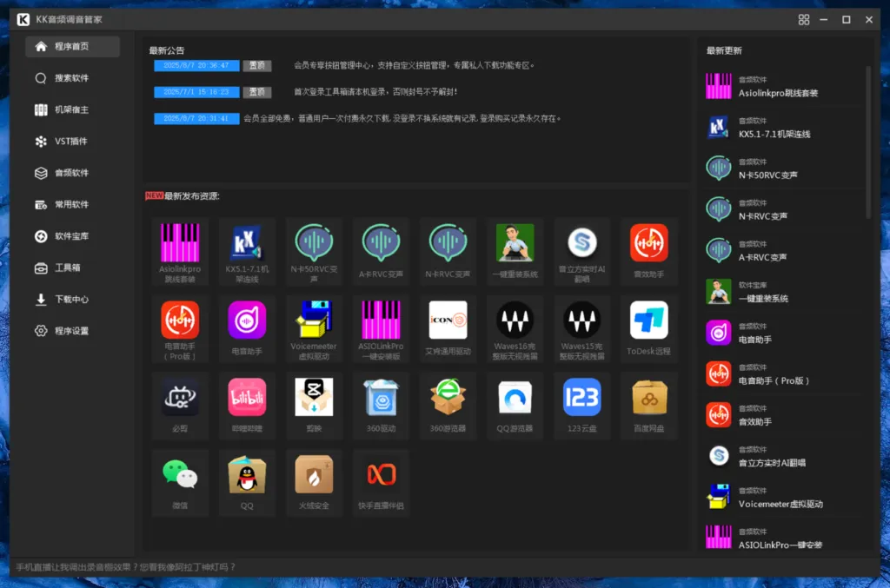Select ASIOLinkPro一键安装 row in 最新更新 list
Image resolution: width=890 pixels, height=588 pixels.
(784, 537)
